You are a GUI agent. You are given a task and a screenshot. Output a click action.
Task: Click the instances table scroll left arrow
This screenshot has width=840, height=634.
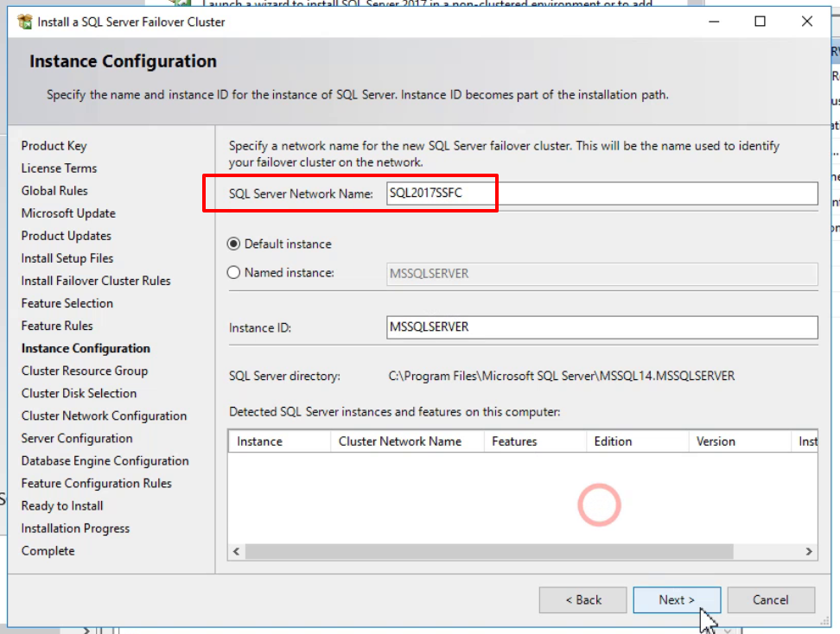[236, 552]
